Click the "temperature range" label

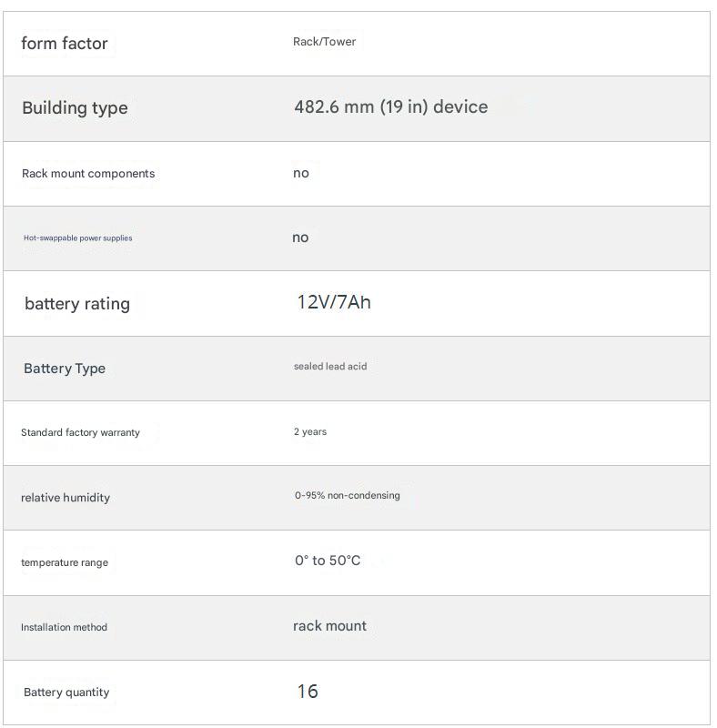click(x=65, y=562)
